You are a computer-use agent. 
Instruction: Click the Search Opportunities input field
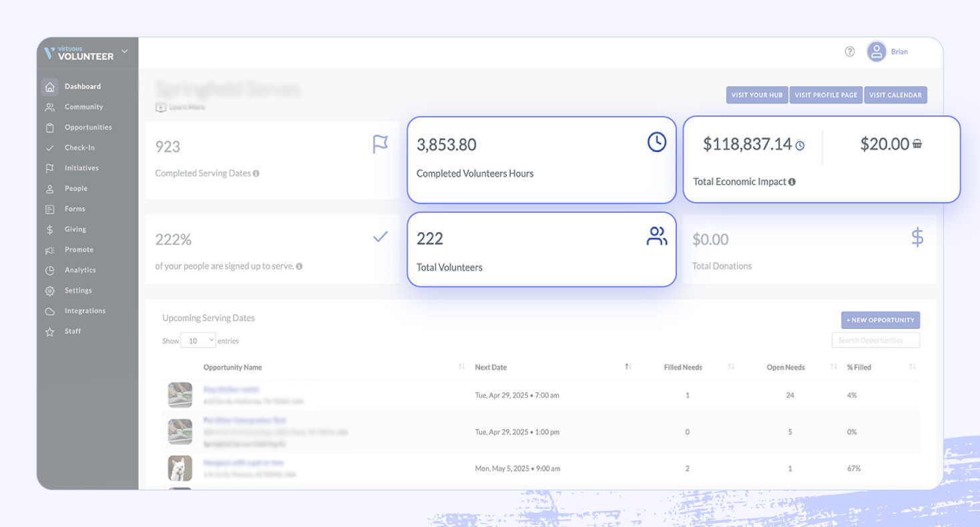(x=875, y=340)
